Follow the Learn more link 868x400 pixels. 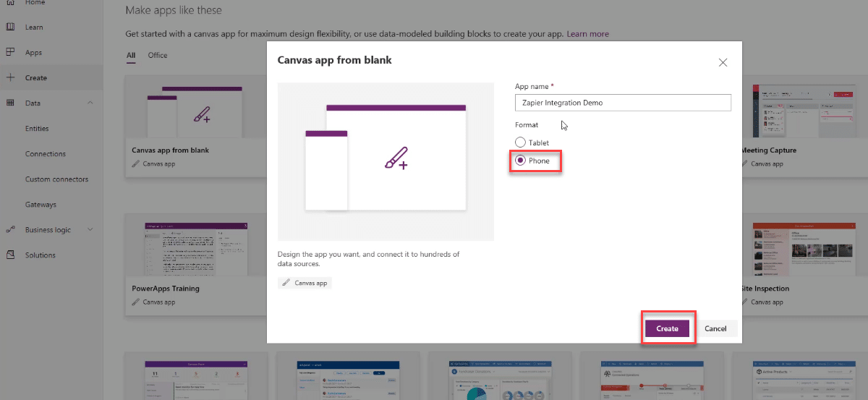point(587,34)
